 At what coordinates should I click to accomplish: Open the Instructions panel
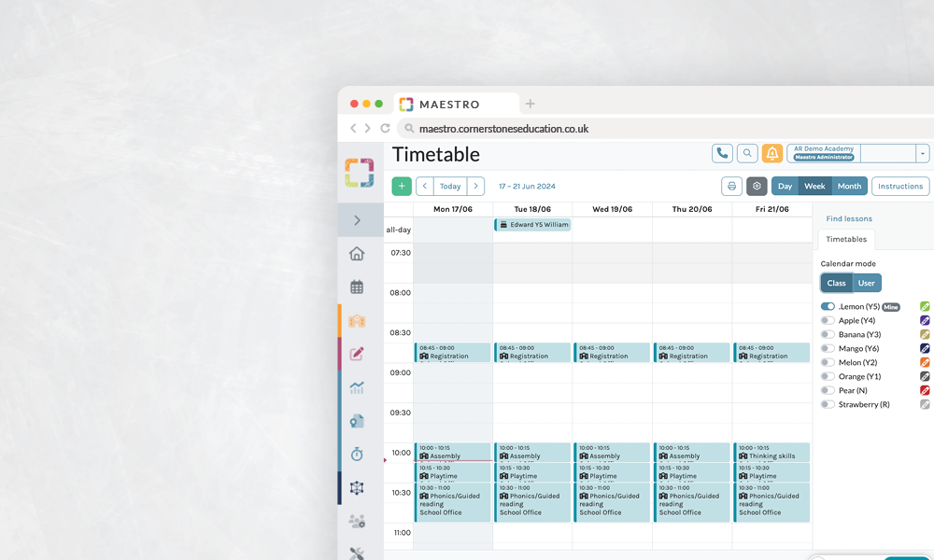coord(899,186)
